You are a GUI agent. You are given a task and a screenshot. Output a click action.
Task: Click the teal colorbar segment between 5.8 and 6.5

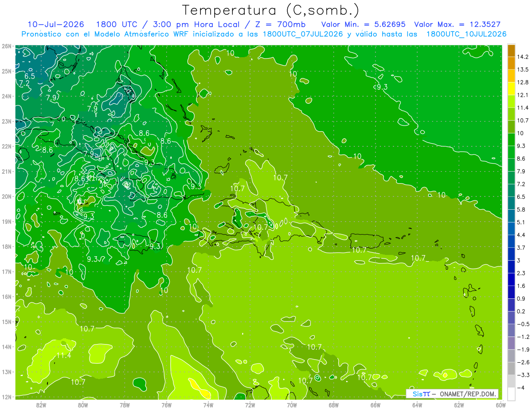(511, 203)
